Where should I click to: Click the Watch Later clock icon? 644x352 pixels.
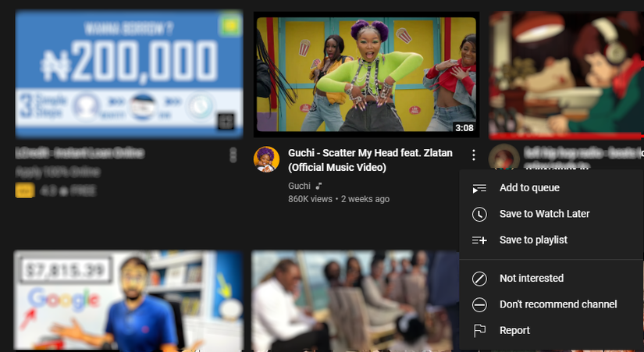[479, 214]
